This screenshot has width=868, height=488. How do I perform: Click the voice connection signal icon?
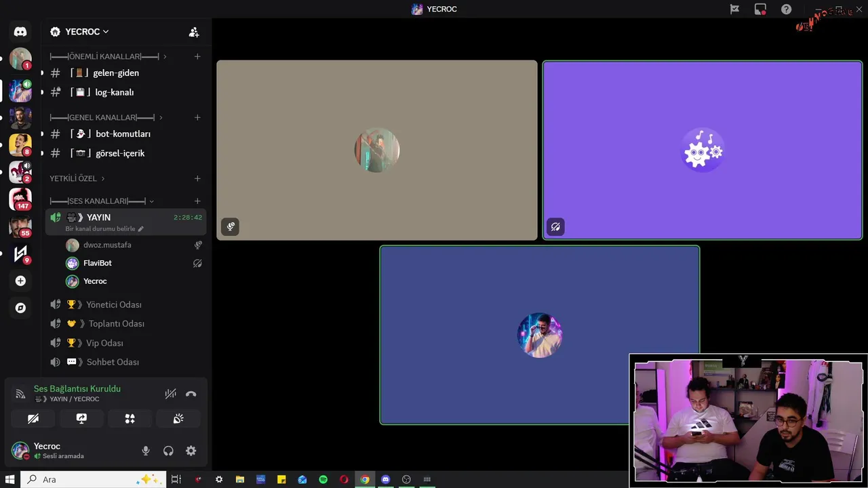(20, 394)
